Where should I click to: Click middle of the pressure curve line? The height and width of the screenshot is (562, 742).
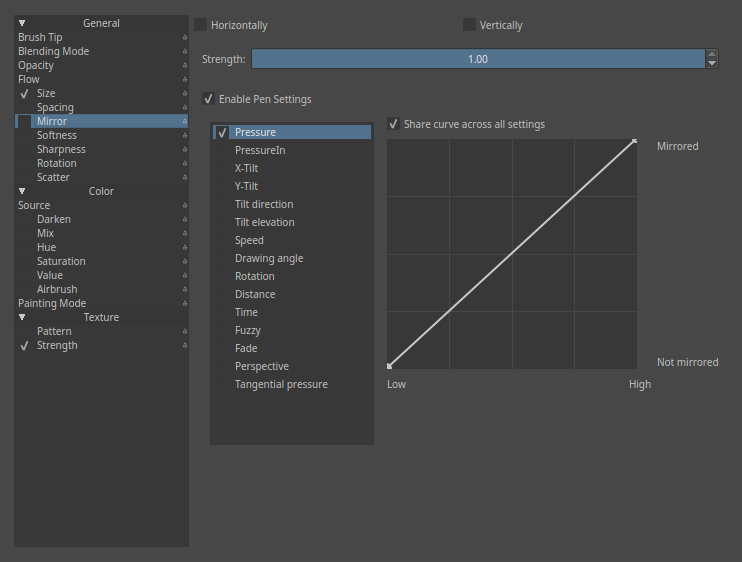(512, 254)
